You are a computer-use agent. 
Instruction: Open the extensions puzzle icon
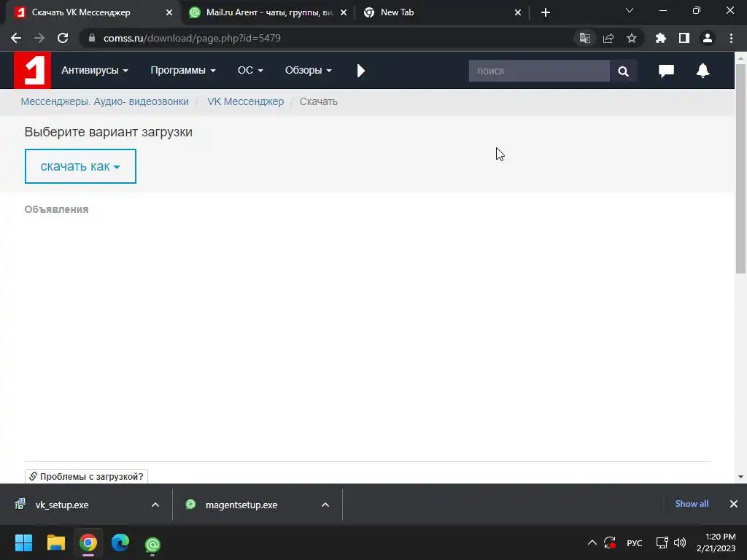pos(660,38)
